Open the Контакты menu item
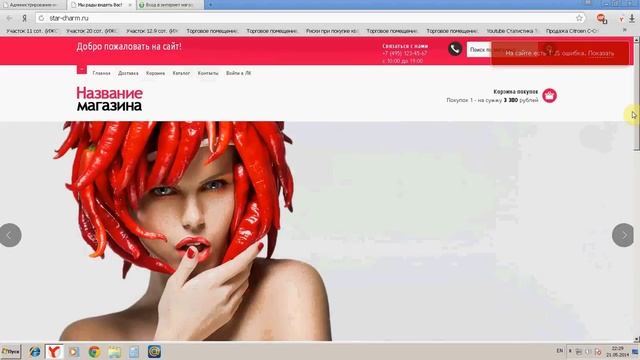Screen dimensions: 640x360 (208, 73)
